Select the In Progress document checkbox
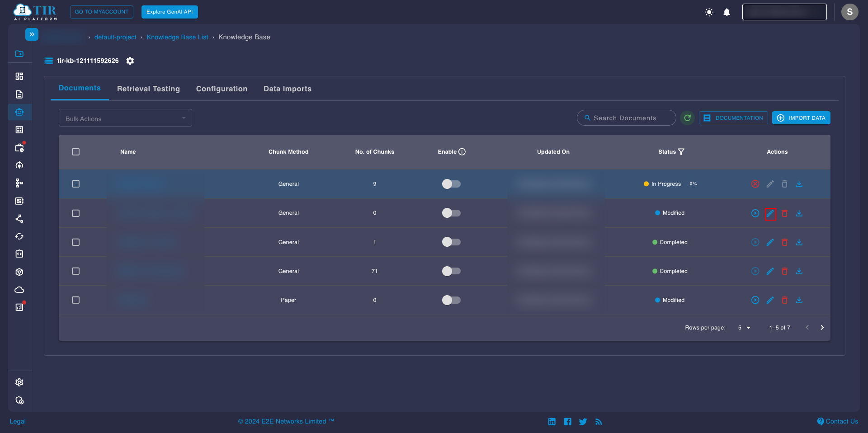 [76, 184]
